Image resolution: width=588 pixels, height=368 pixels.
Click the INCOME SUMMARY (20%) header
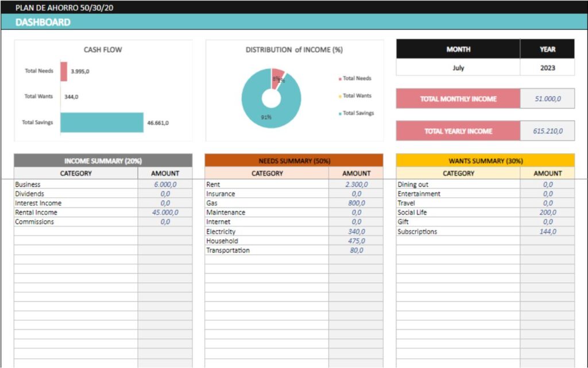pos(103,161)
